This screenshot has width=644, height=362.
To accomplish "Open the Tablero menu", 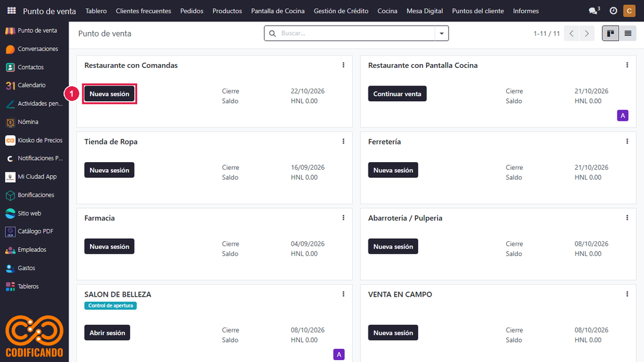I will [x=96, y=11].
